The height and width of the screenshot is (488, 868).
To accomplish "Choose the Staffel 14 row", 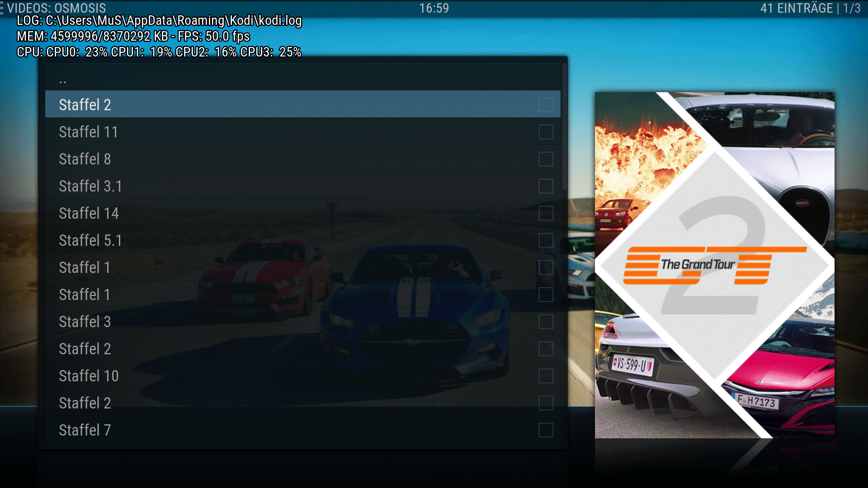I will (x=303, y=213).
